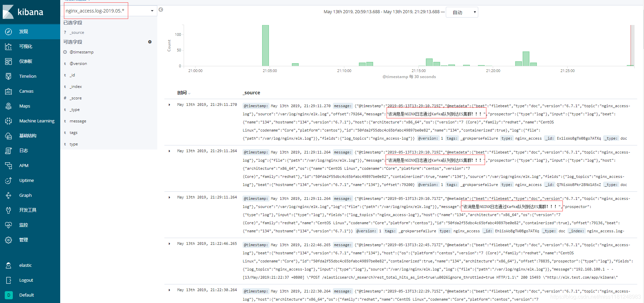
Task: Select the 可视化 menu item
Action: pos(26,46)
